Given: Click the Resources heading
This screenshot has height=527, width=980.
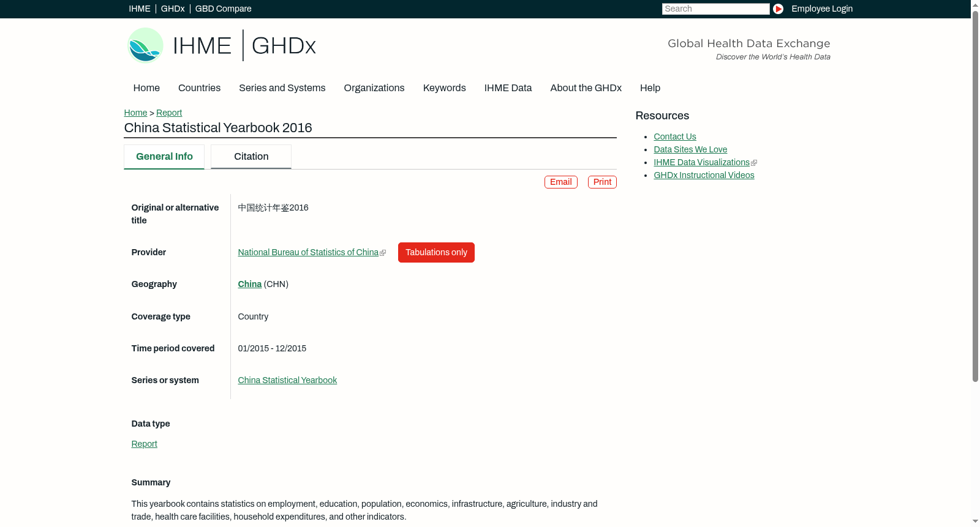Looking at the screenshot, I should (662, 116).
